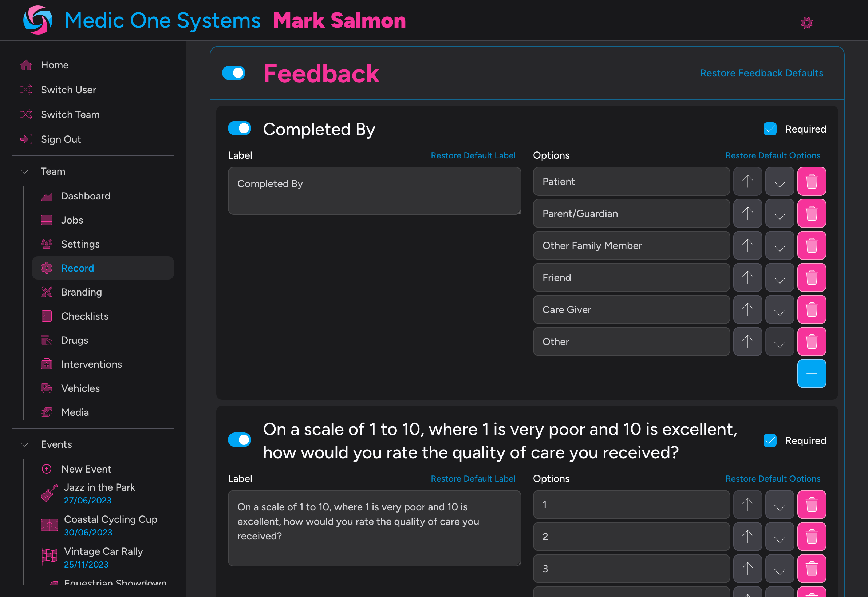Screen dimensions: 868x597
Task: Click the Completed By label text field
Action: pyautogui.click(x=374, y=191)
